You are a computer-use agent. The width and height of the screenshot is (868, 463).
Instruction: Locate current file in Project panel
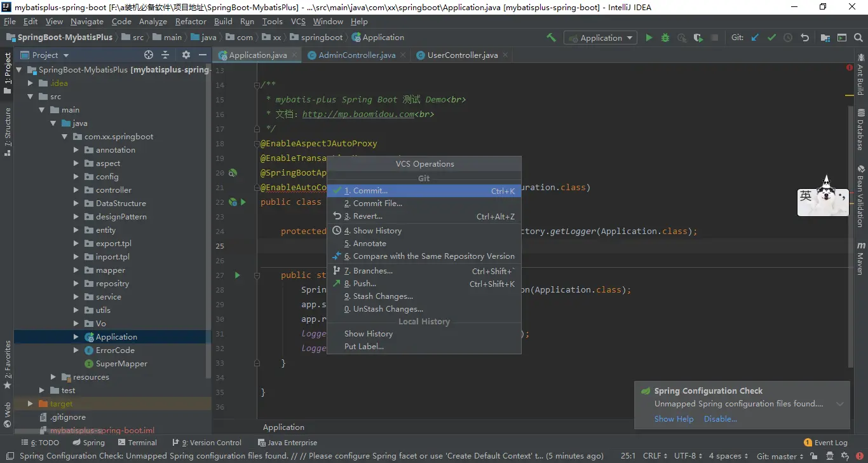149,55
